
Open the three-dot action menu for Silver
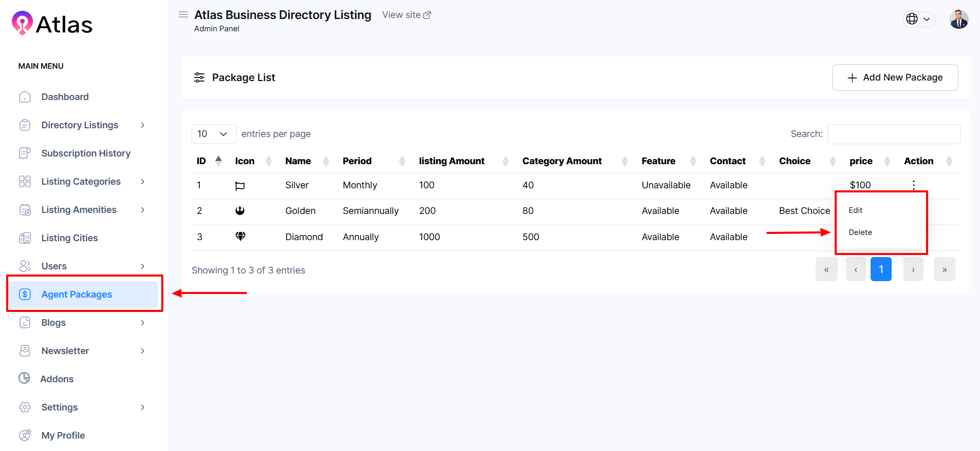pos(913,185)
